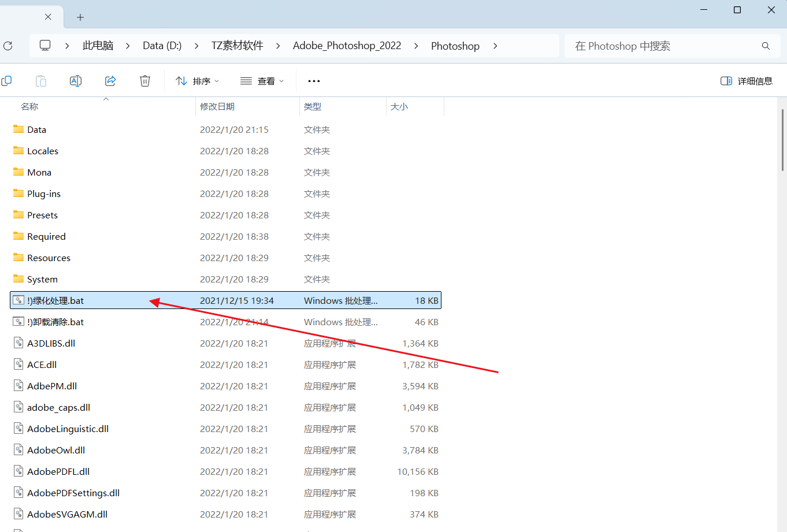Screen dimensions: 787x532
Task: Select the AdobeSVGAGM.dll file name
Action: coord(68,514)
